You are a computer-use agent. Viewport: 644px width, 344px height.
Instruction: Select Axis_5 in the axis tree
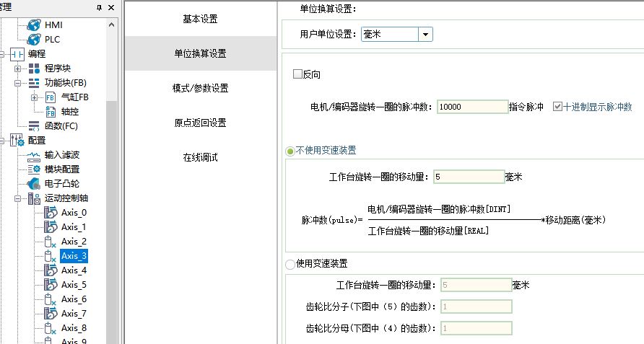tap(74, 284)
